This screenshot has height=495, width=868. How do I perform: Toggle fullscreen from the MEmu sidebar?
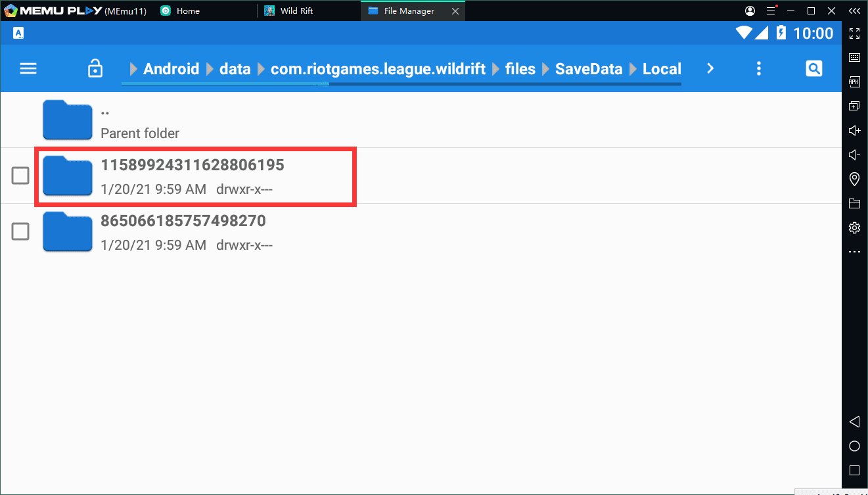(x=854, y=34)
